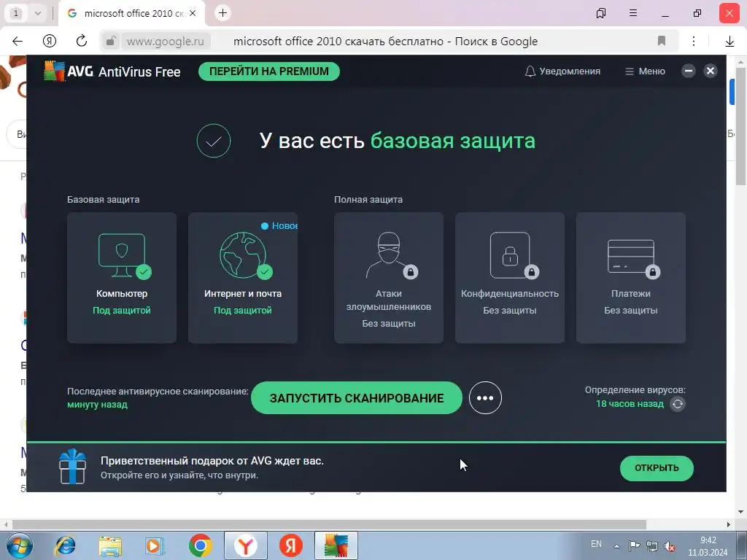The height and width of the screenshot is (560, 747).
Task: Open the locked Privacy tile
Action: (509, 278)
